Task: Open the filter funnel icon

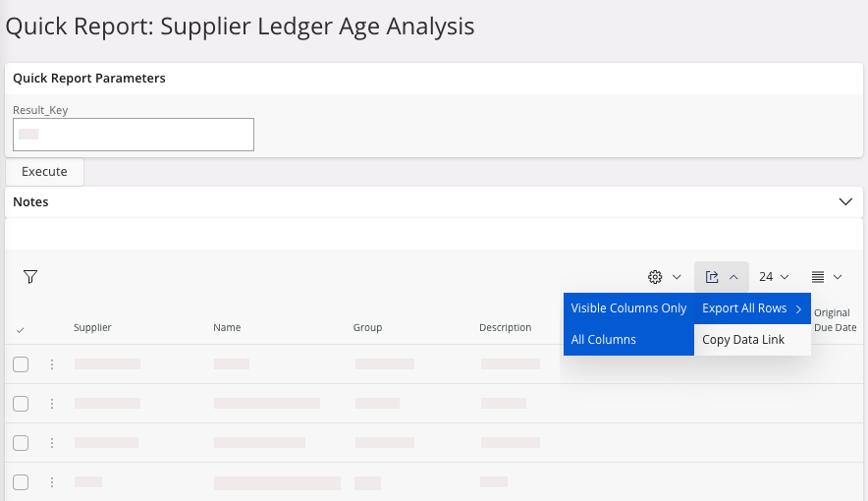Action: 30,277
